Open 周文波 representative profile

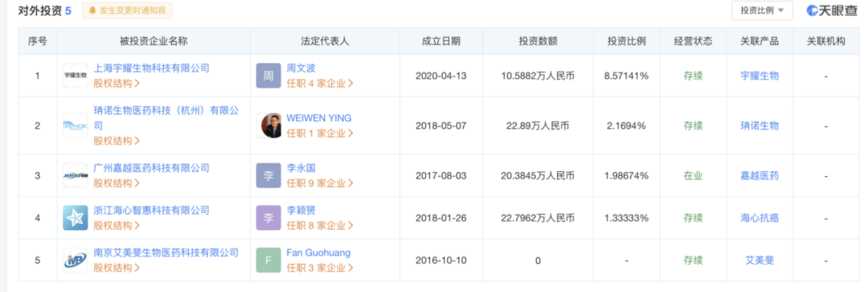pos(301,68)
